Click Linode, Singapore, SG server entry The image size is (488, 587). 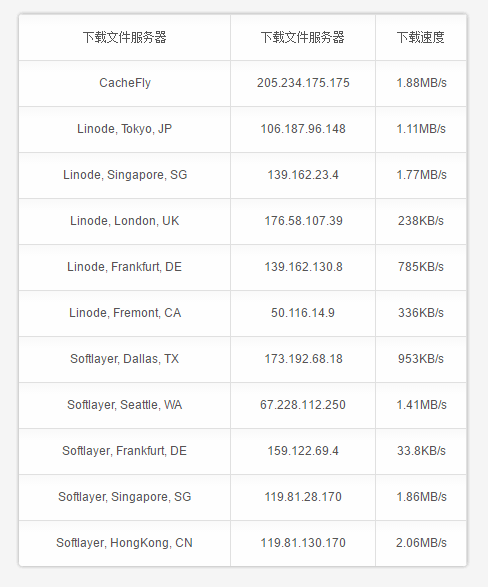tap(125, 175)
